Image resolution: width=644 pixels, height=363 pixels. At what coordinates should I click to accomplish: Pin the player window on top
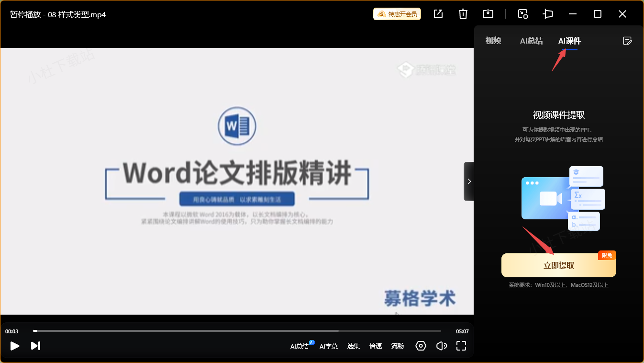[x=548, y=14]
